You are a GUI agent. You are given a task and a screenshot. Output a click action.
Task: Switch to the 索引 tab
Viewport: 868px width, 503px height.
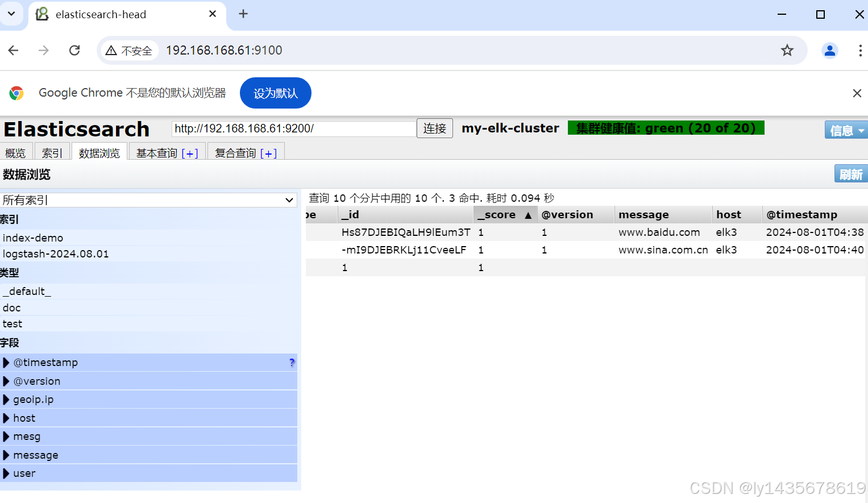tap(52, 153)
